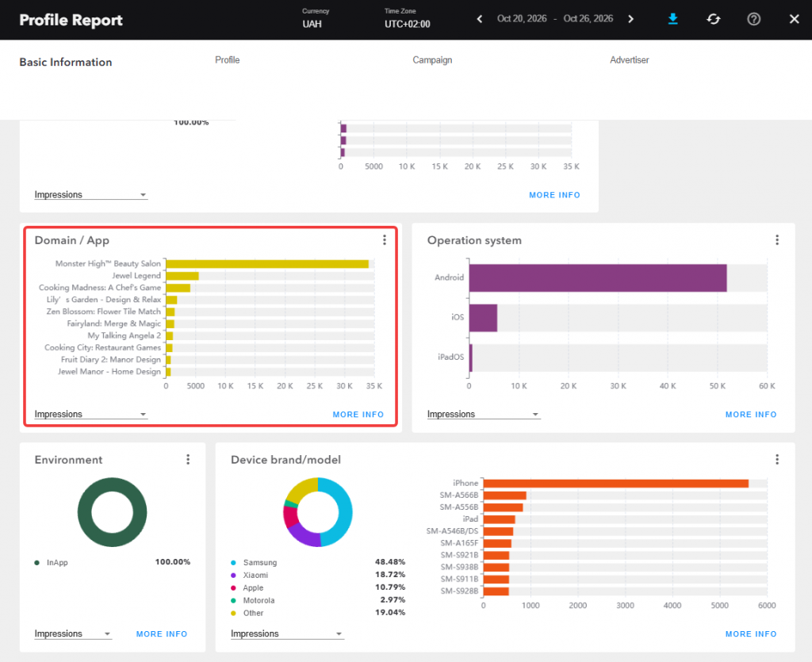Click More Info for Environment
The height and width of the screenshot is (662, 812).
click(x=162, y=634)
